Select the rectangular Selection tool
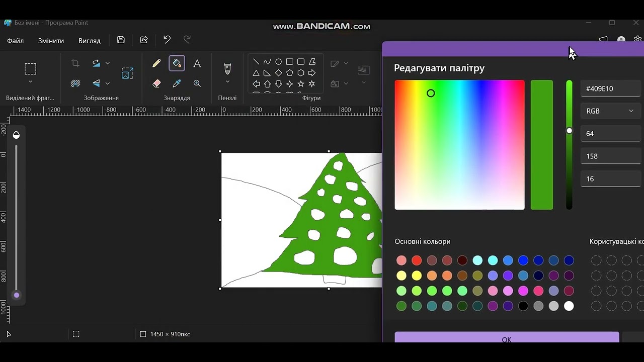The width and height of the screenshot is (644, 362). [x=31, y=68]
